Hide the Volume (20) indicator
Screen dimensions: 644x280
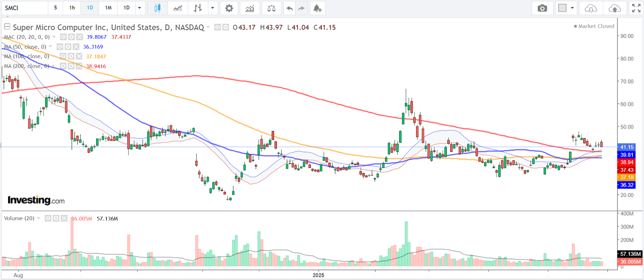pyautogui.click(x=48, y=218)
